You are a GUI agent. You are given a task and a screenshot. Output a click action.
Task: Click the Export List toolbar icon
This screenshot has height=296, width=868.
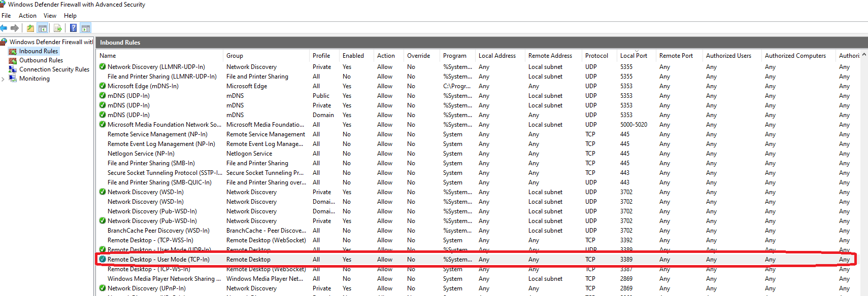tap(58, 28)
